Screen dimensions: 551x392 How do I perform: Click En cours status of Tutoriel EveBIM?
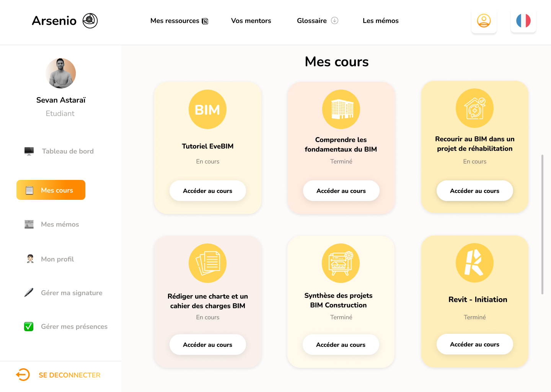[208, 162]
